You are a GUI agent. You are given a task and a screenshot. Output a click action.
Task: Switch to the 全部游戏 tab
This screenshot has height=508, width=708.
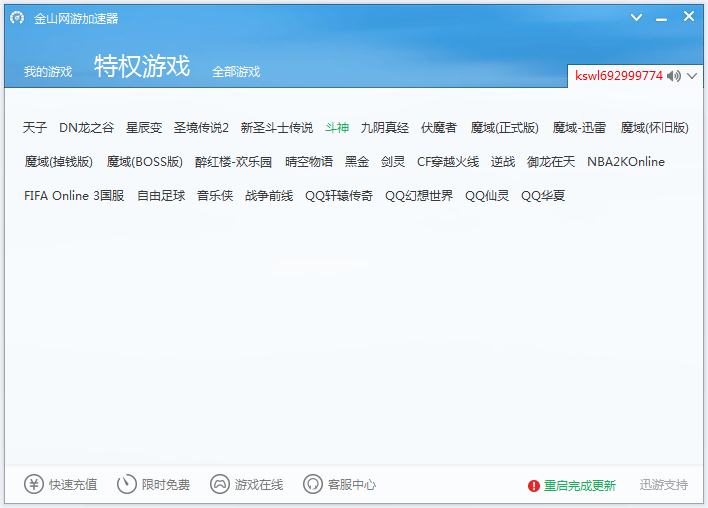pos(236,72)
